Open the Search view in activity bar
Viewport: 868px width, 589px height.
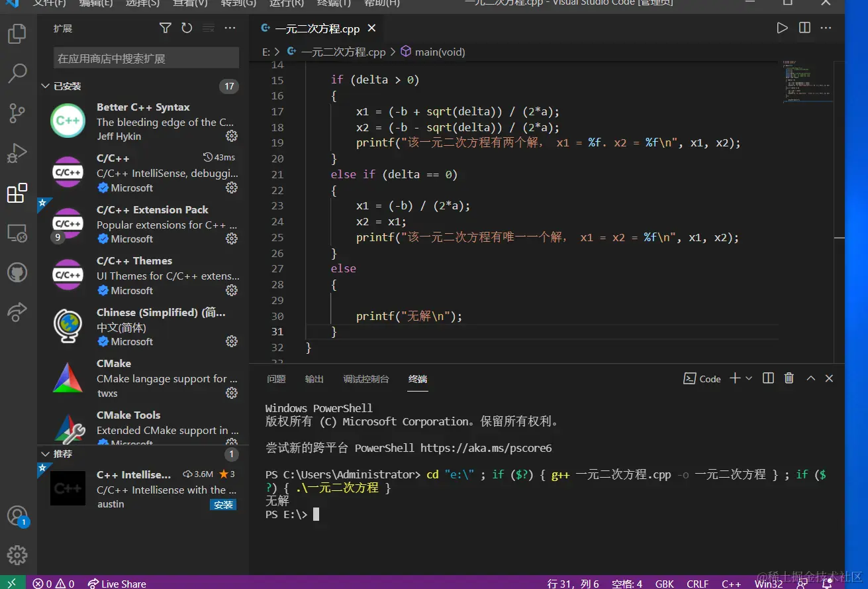[17, 74]
